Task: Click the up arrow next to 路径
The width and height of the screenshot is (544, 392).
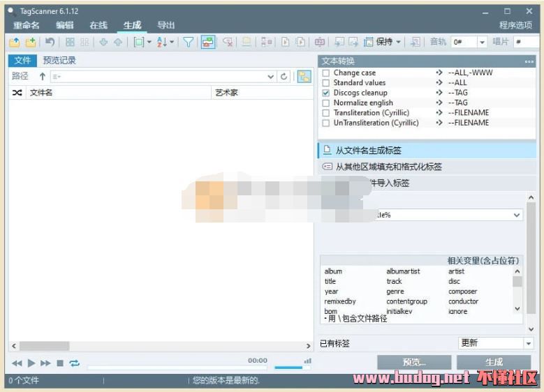Action: coord(43,76)
